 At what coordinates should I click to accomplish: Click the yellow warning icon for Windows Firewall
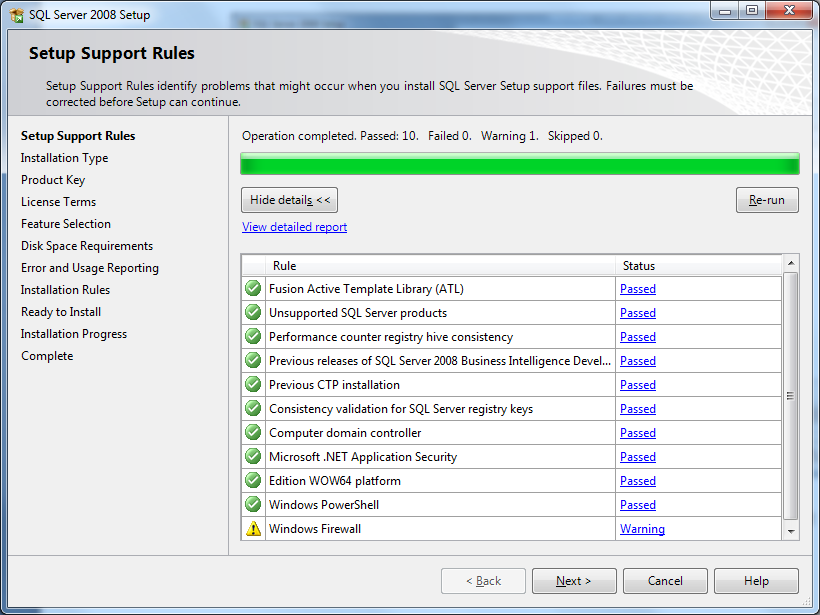(x=254, y=529)
